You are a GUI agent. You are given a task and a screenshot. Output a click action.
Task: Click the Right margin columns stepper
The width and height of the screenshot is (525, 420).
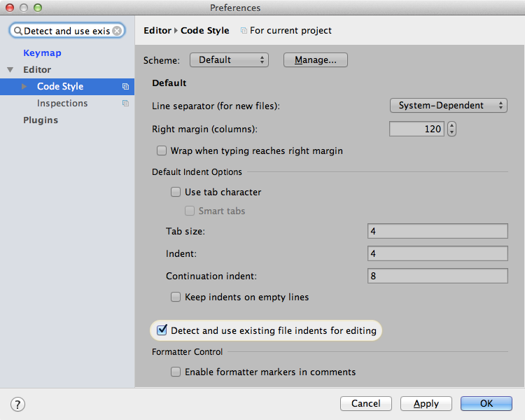click(451, 129)
